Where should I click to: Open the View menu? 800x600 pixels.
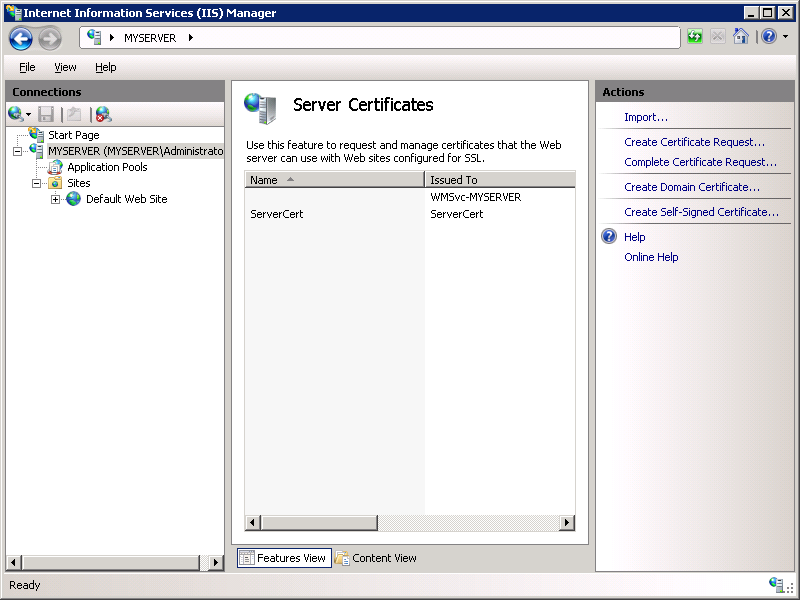click(x=65, y=67)
